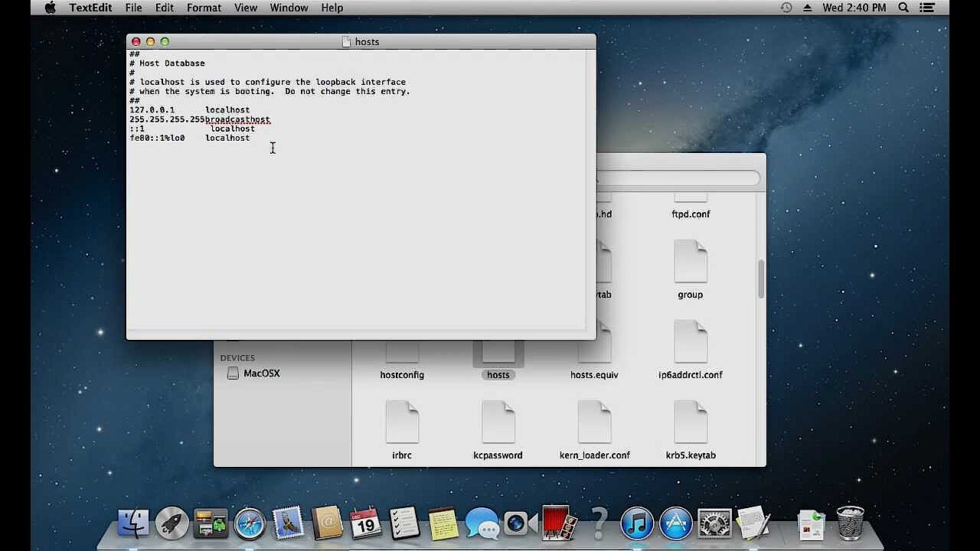Viewport: 980px width, 551px height.
Task: Switch to TextEdit icon in dock
Action: 753,523
